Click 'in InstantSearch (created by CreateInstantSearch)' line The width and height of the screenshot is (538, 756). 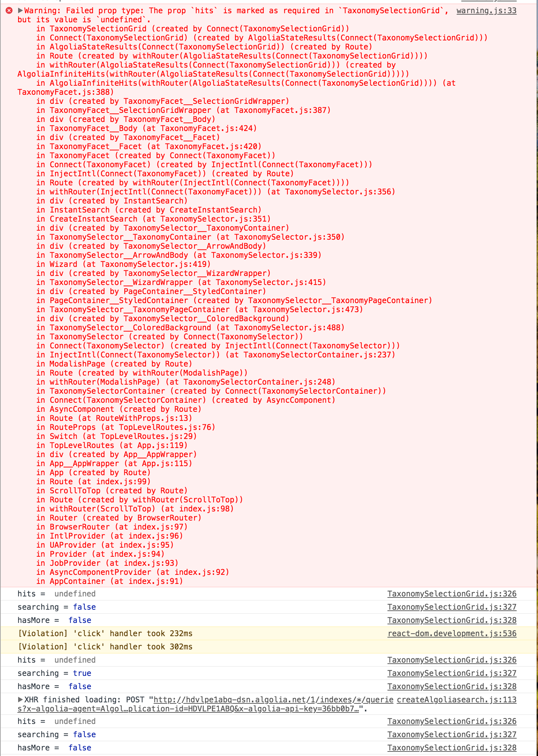pos(149,210)
